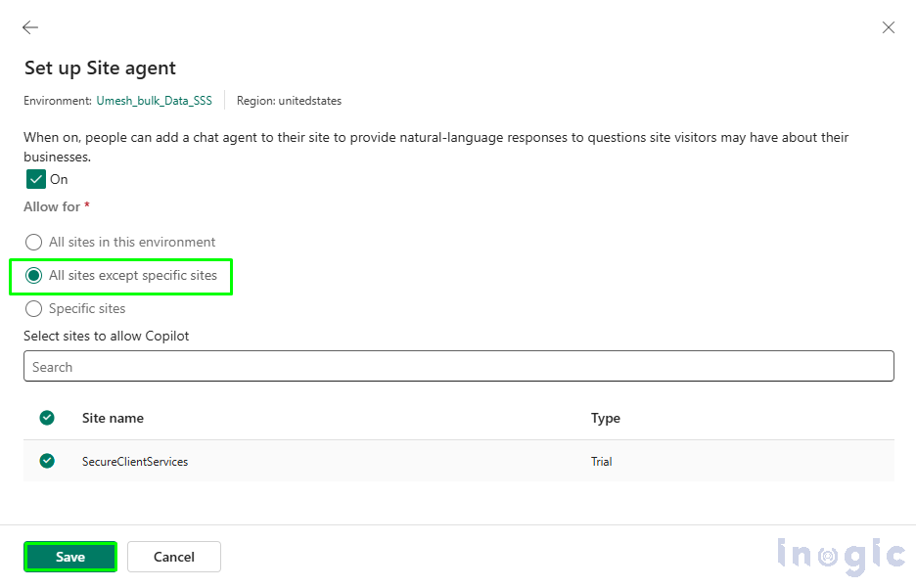Click the Region: unitedstates text

point(289,101)
